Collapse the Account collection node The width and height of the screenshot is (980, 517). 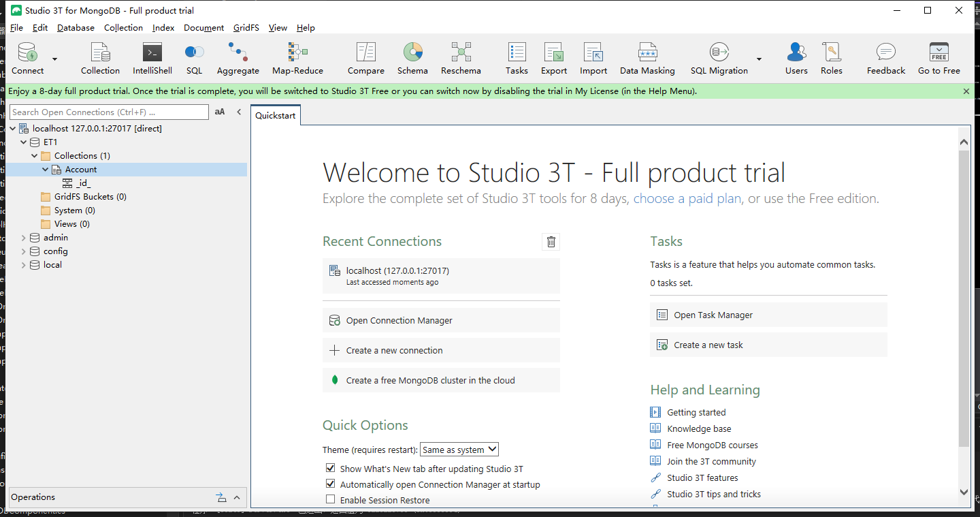click(46, 170)
